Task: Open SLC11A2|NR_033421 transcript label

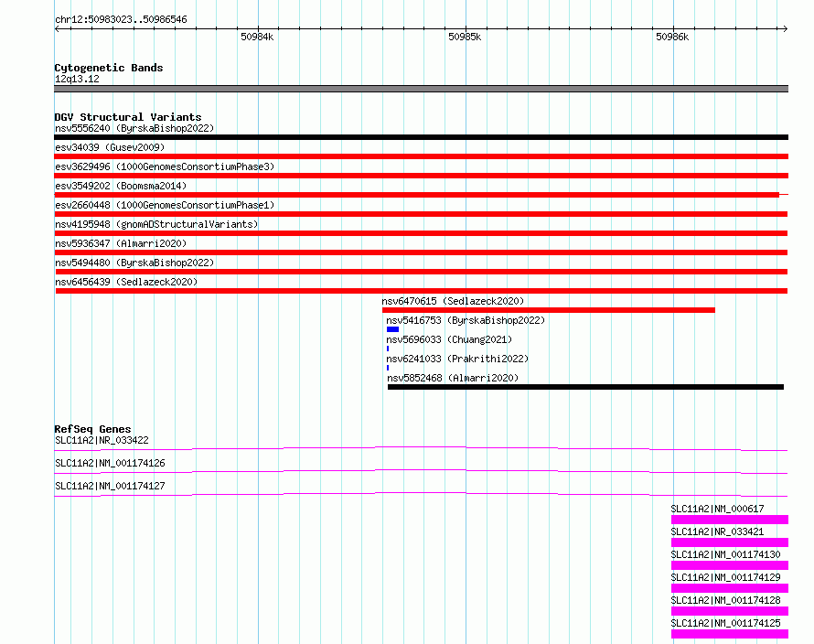Action: [x=717, y=531]
